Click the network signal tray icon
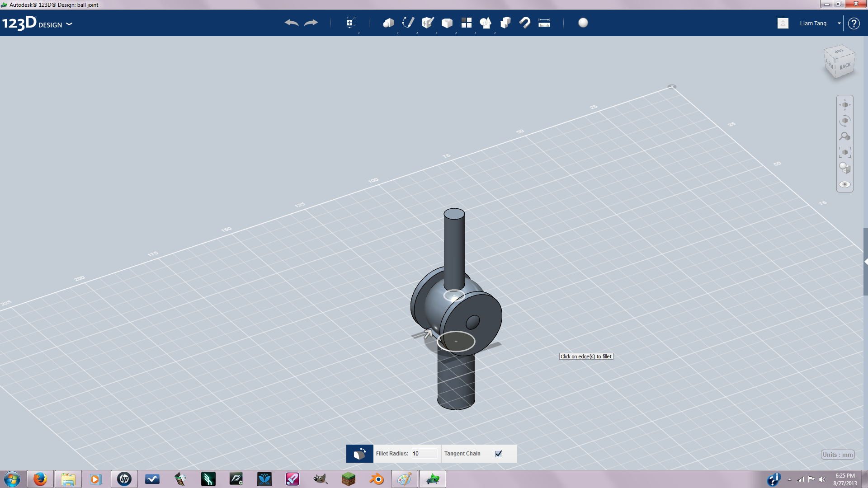Image resolution: width=868 pixels, height=488 pixels. pos(801,479)
